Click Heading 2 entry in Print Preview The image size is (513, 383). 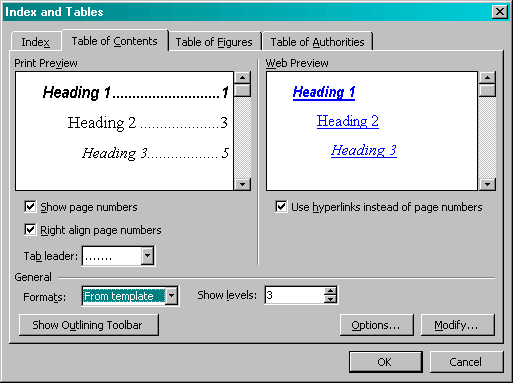pos(148,123)
